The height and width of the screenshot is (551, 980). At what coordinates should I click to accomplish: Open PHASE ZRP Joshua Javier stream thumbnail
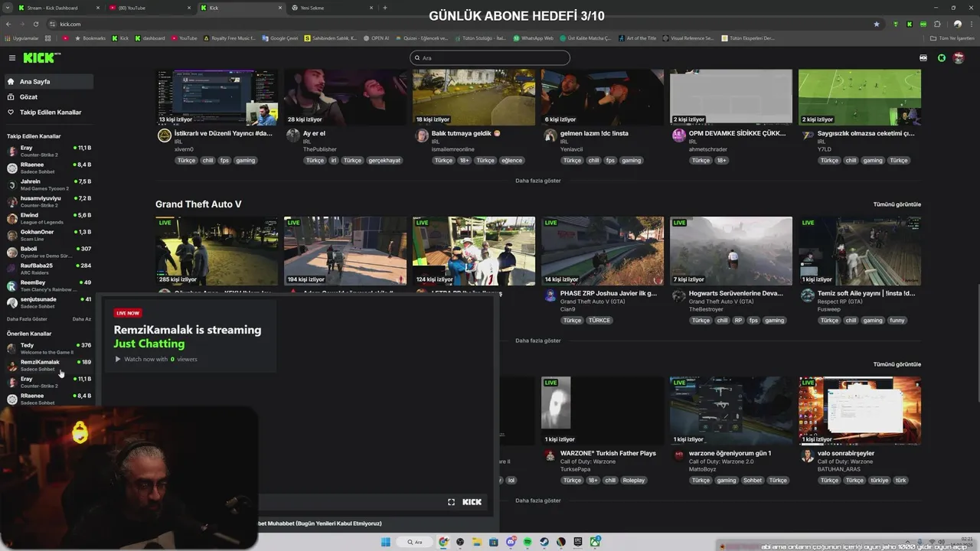(x=603, y=251)
